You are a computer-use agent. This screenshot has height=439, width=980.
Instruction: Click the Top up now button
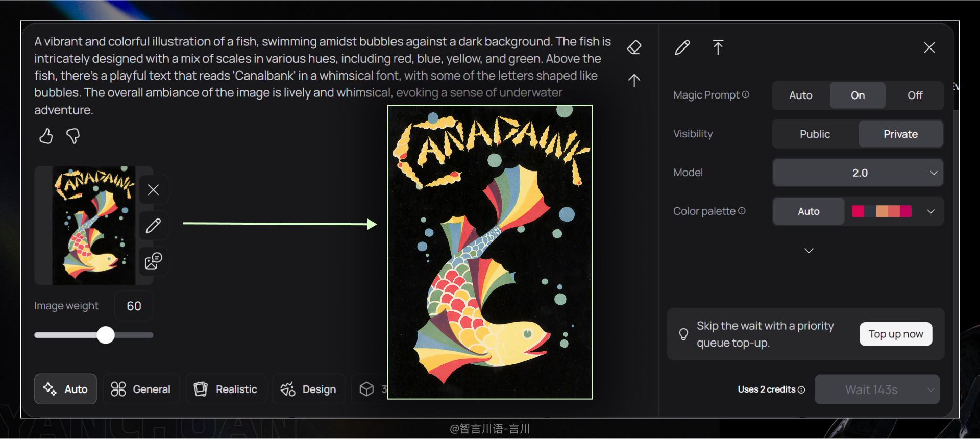click(x=896, y=334)
